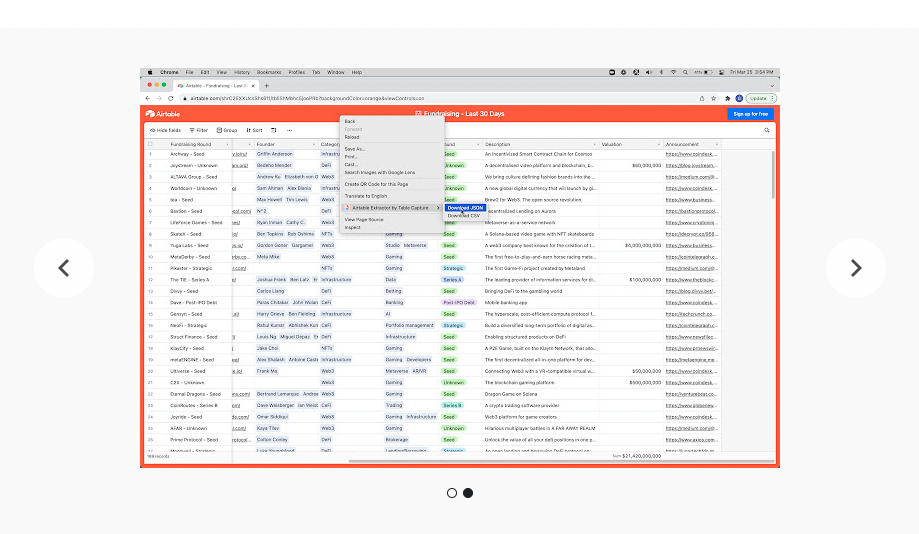Go to the previous carousel image
919x534 pixels.
[x=64, y=268]
